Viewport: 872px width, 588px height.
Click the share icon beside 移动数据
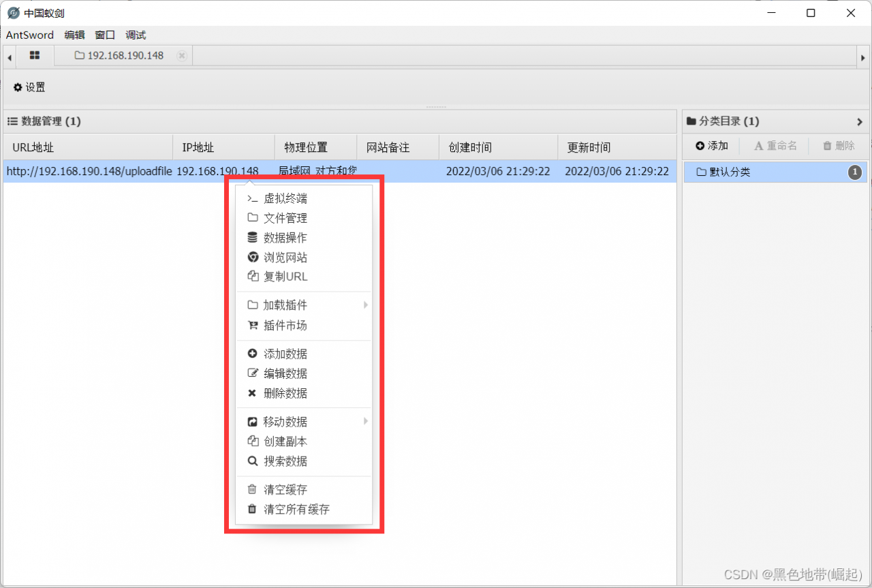[x=251, y=422]
